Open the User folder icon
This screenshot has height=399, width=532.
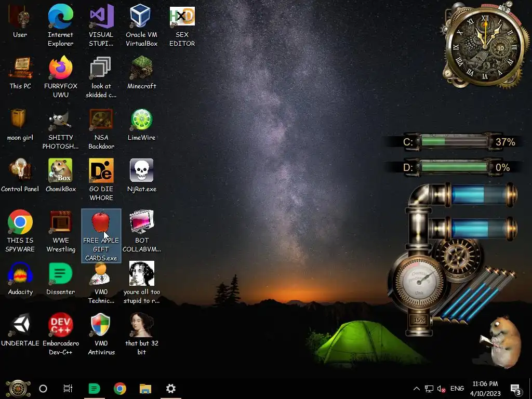tap(20, 21)
